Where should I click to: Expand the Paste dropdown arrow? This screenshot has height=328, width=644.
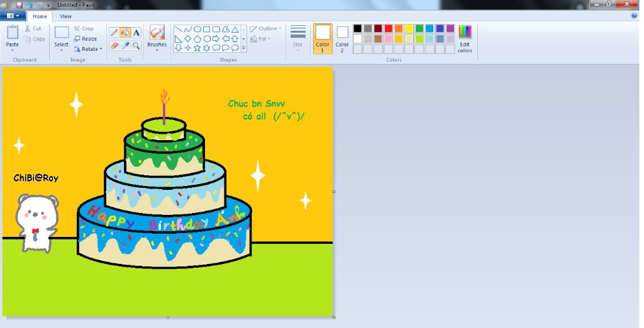pos(13,50)
